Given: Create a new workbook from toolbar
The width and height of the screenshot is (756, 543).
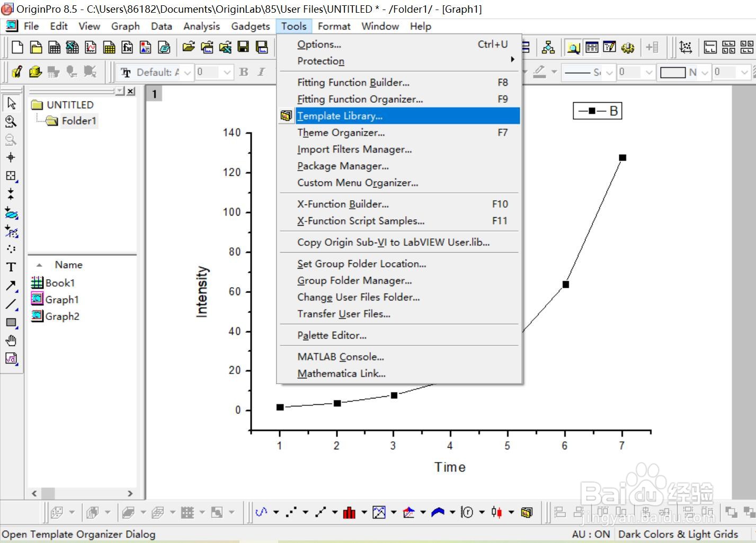Looking at the screenshot, I should 54,48.
